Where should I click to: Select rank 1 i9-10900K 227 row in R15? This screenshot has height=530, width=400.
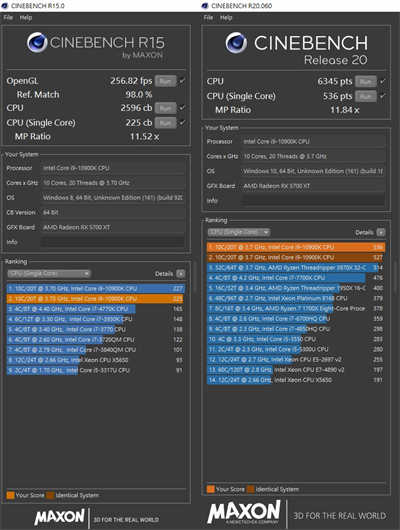[95, 289]
